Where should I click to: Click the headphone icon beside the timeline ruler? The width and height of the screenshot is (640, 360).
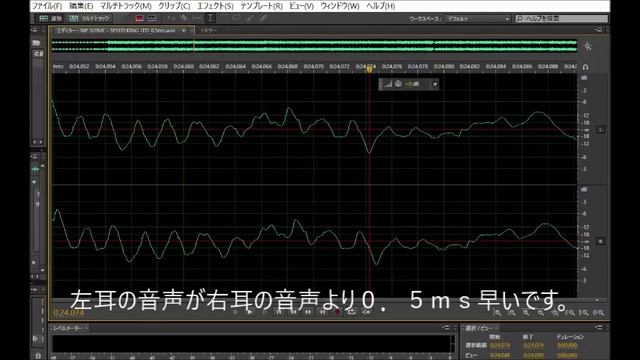(585, 67)
